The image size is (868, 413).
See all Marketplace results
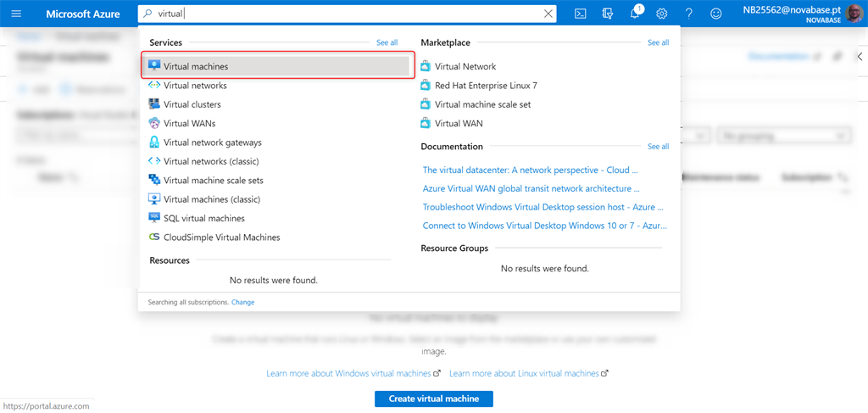(658, 42)
